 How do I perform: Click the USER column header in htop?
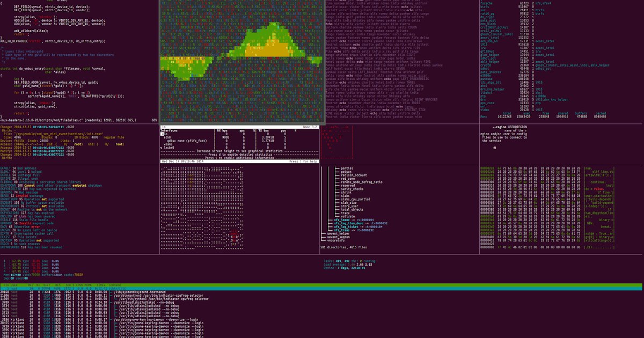tap(14, 285)
